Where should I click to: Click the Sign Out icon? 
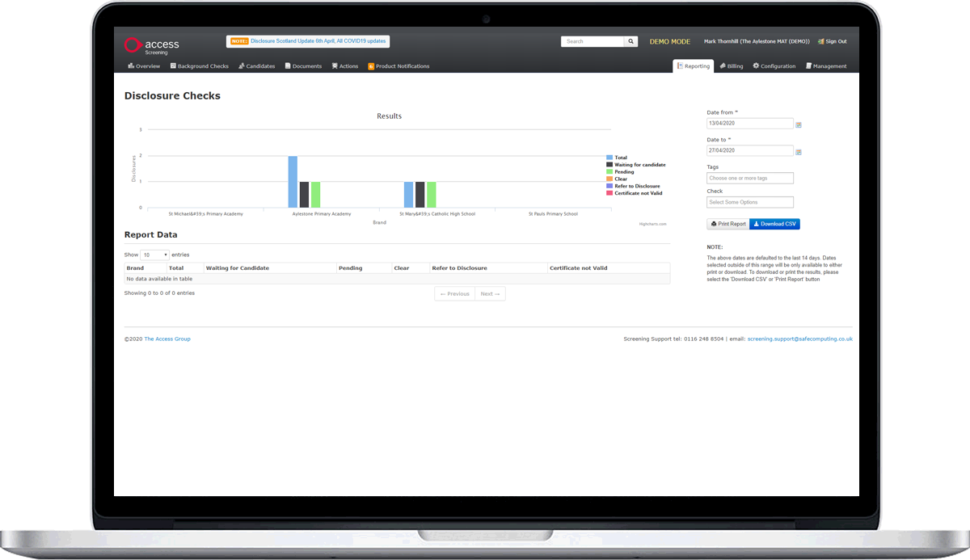(820, 41)
